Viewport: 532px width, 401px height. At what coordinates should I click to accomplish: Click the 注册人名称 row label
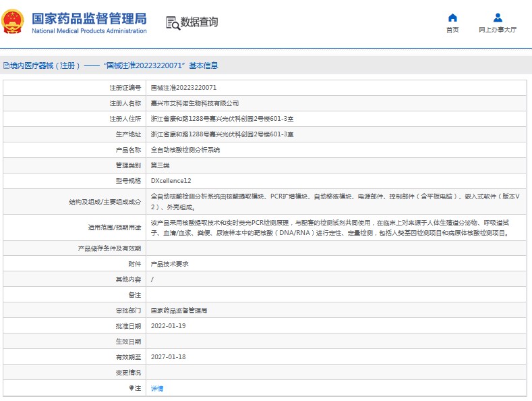coord(125,103)
